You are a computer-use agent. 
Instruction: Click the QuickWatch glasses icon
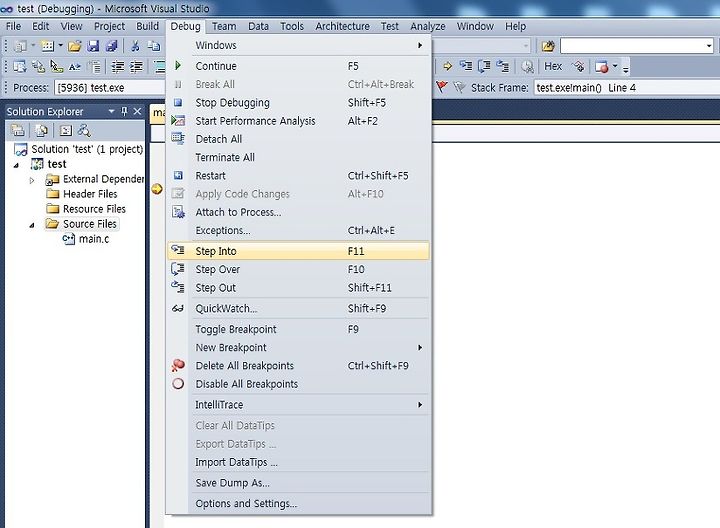pyautogui.click(x=178, y=309)
